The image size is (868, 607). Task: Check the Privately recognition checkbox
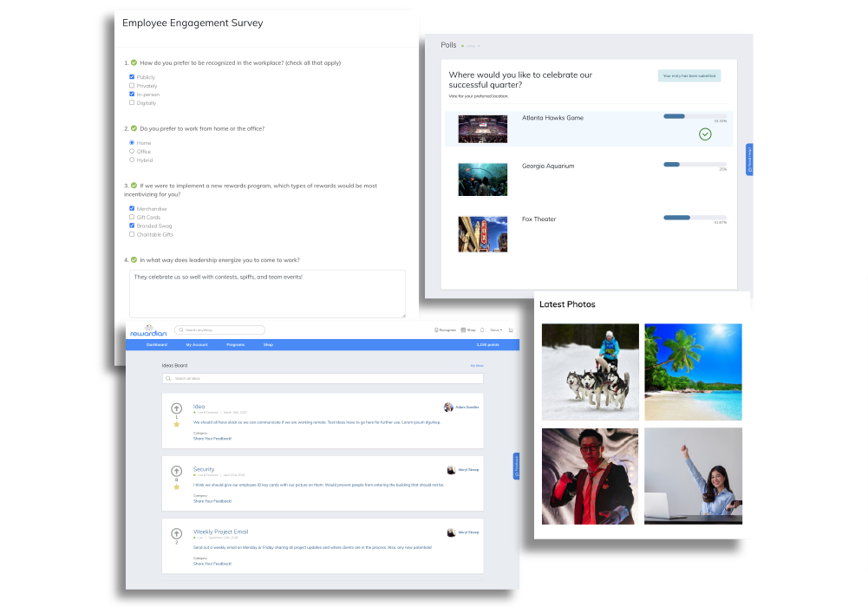click(x=132, y=86)
